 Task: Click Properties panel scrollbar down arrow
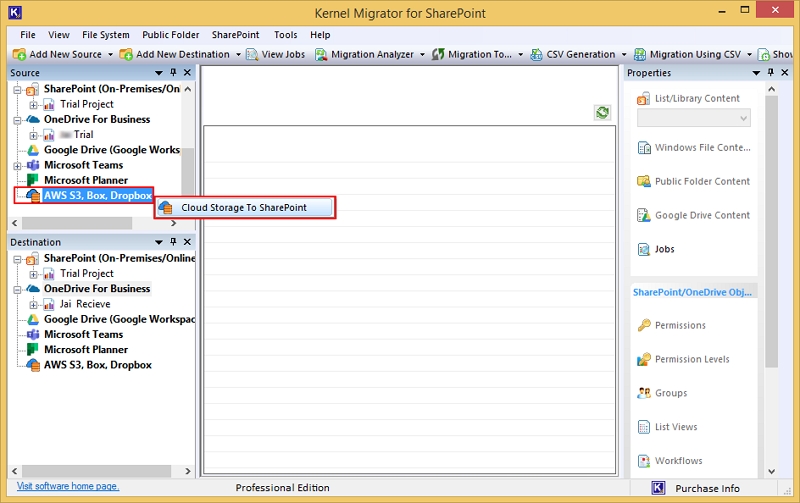coord(771,472)
